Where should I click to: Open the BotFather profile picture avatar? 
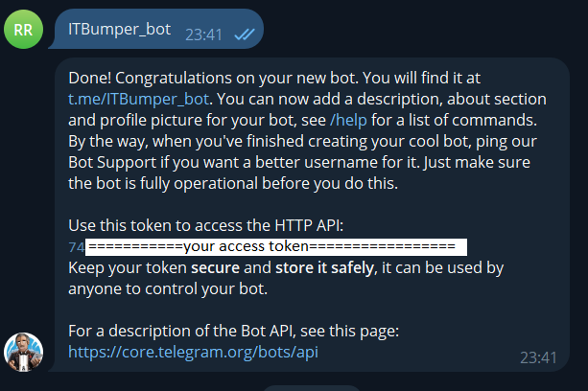[x=24, y=352]
